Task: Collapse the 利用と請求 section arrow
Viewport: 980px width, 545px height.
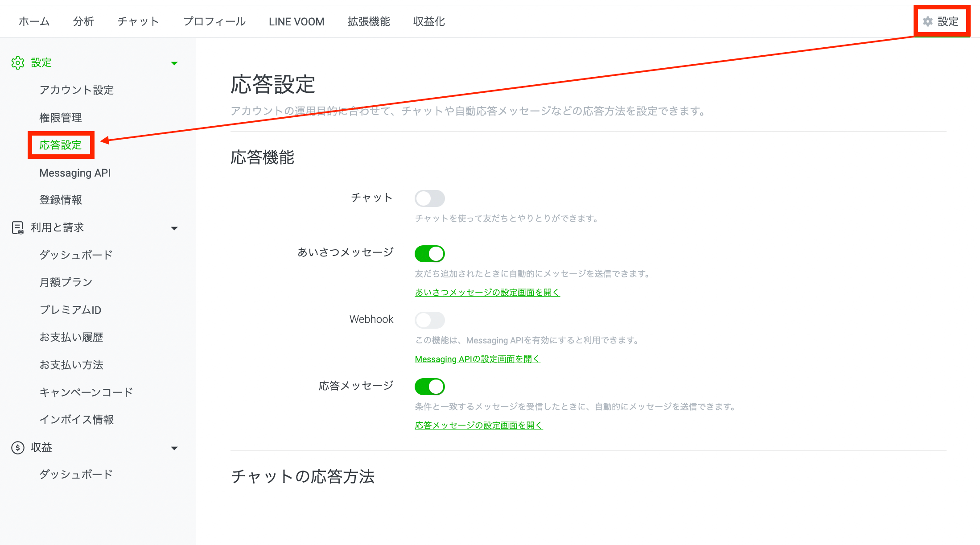Action: (174, 228)
